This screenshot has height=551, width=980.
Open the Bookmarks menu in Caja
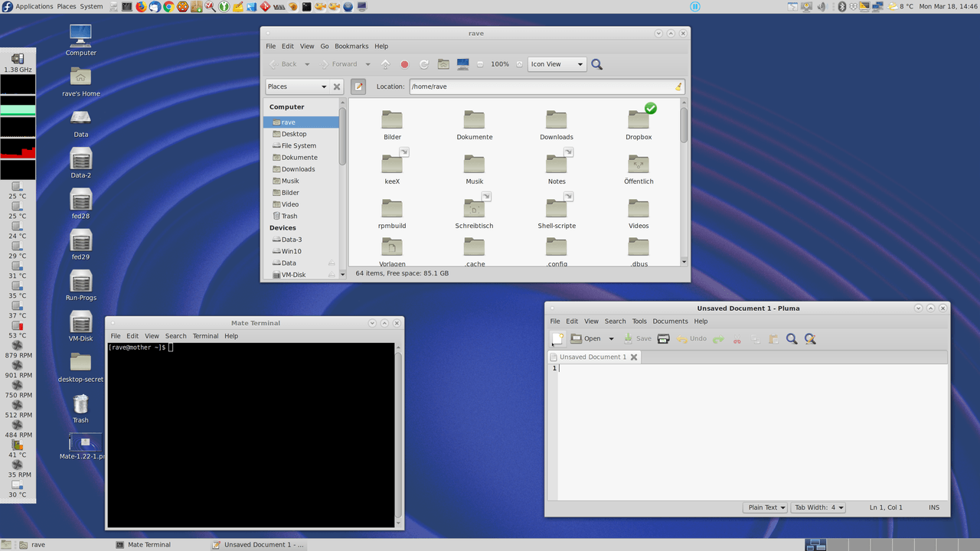pos(351,46)
